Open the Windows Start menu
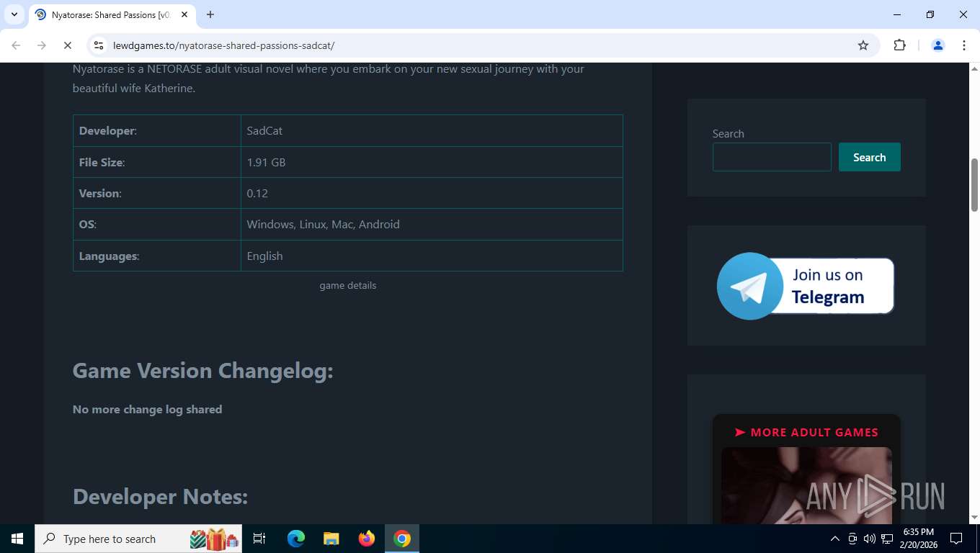This screenshot has height=553, width=980. (x=17, y=539)
